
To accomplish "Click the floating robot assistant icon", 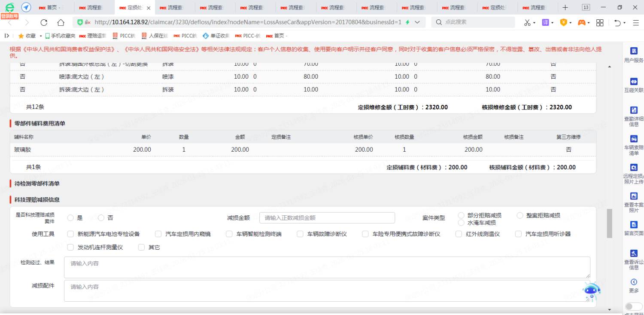I will [x=592, y=292].
